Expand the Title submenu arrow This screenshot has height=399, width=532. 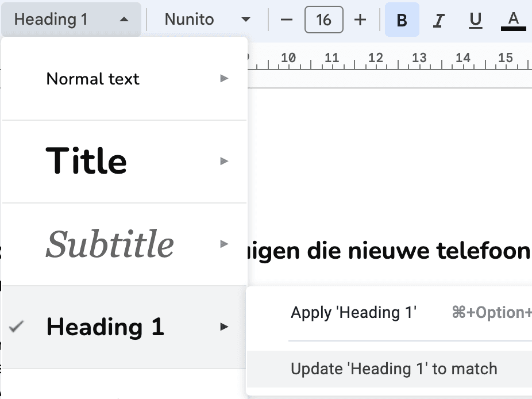pyautogui.click(x=225, y=162)
